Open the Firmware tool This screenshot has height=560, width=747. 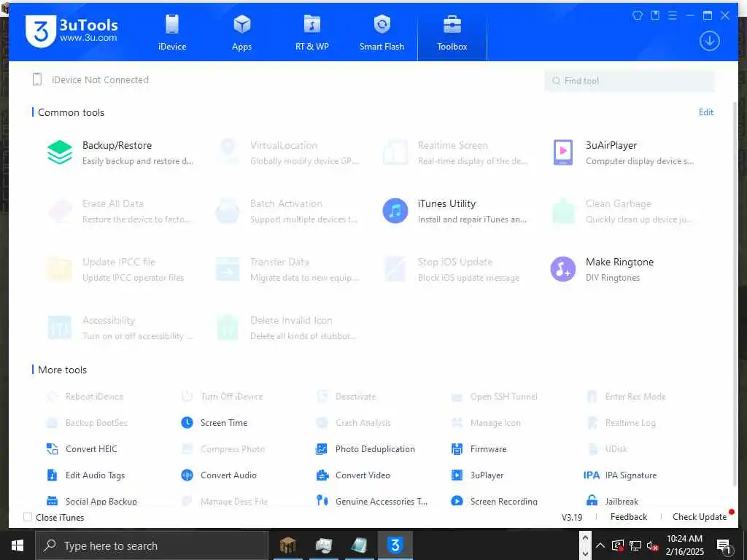[x=479, y=448]
